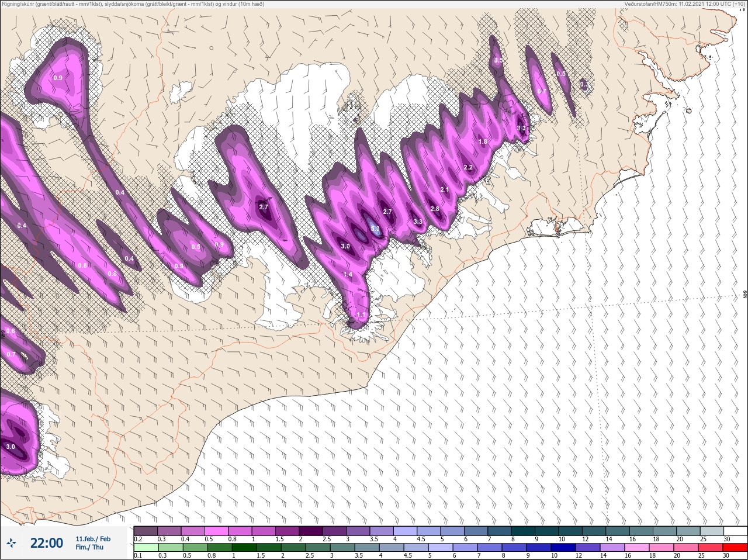Click the 0.6 precipitation value on the map

11,331
